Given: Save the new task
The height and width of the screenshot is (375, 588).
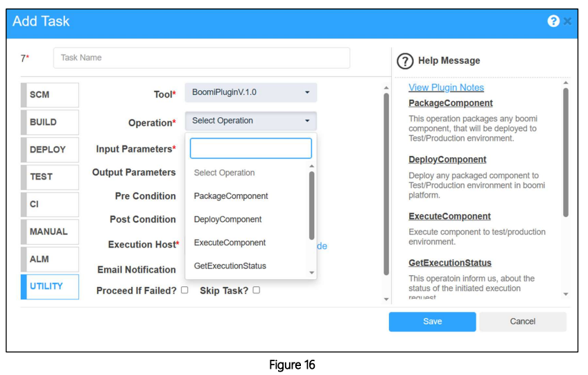Looking at the screenshot, I should (433, 322).
